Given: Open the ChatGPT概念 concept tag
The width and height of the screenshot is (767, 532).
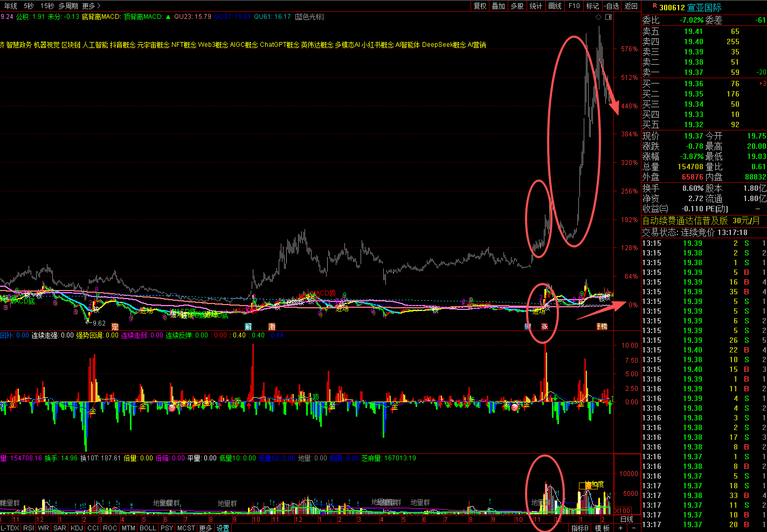Looking at the screenshot, I should [280, 45].
